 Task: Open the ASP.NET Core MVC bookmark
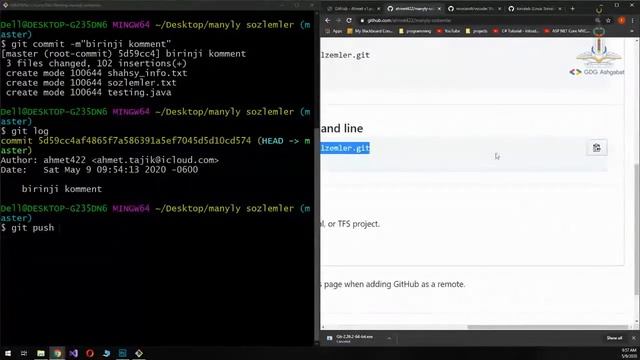click(x=567, y=31)
